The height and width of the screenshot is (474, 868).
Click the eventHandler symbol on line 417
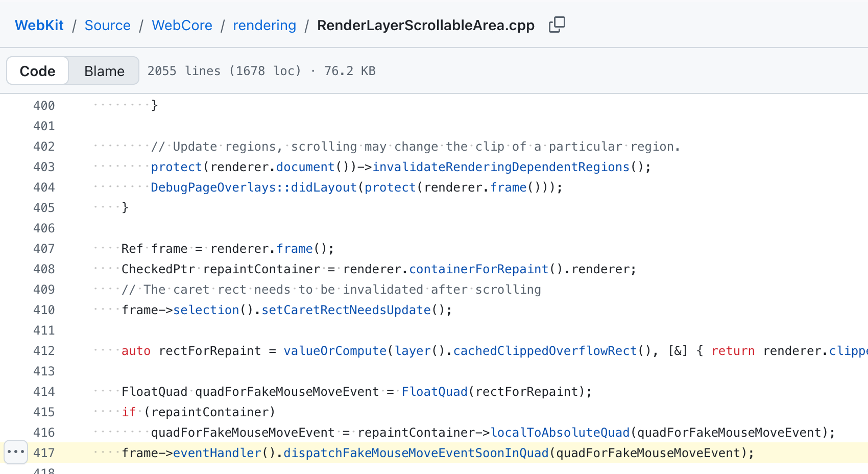pos(218,453)
